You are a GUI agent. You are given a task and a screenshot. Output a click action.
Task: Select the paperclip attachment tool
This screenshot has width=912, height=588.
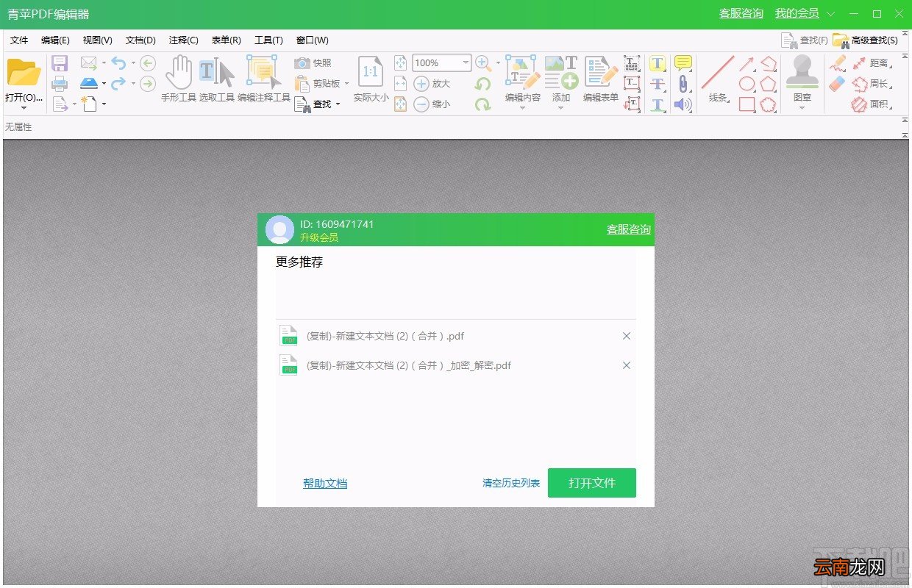coord(683,84)
